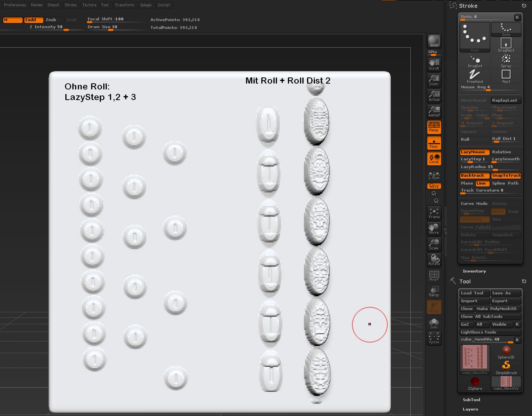Expand the SubTool section
The height and width of the screenshot is (416, 532).
[471, 400]
